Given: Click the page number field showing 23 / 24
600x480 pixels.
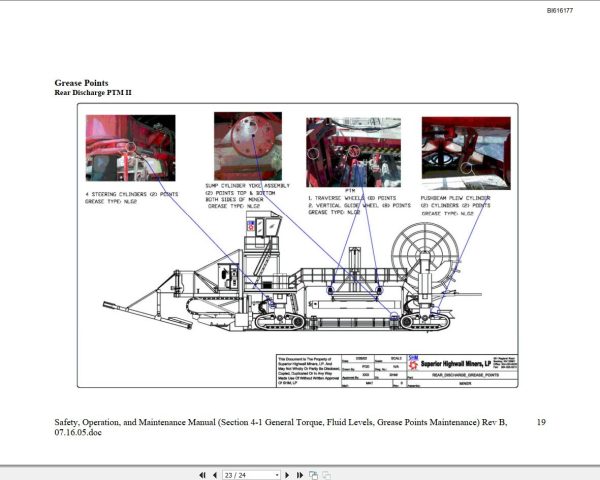Looking at the screenshot, I should click(249, 475).
